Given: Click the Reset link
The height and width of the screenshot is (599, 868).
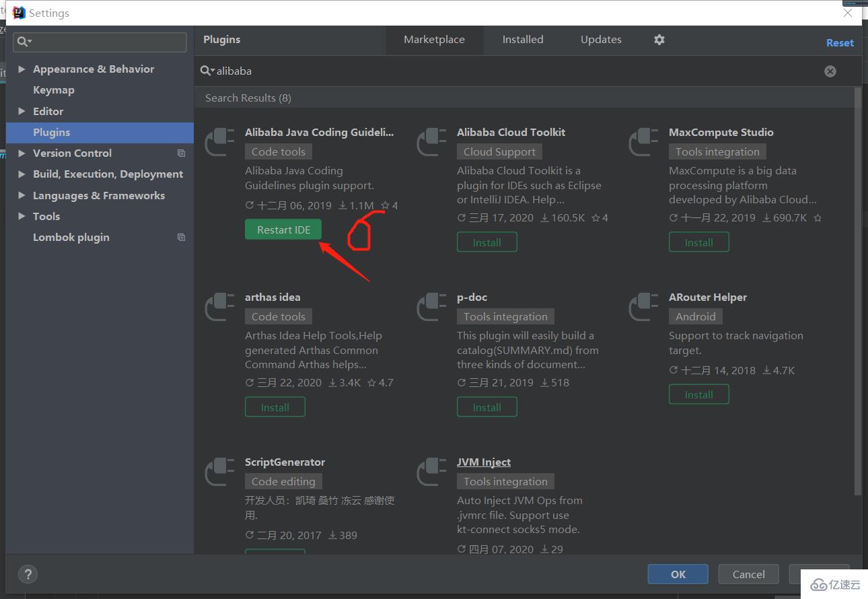Looking at the screenshot, I should pyautogui.click(x=840, y=42).
